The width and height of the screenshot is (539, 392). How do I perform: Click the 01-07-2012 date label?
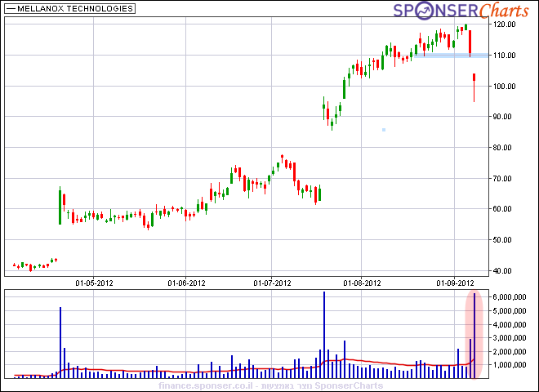pos(272,283)
